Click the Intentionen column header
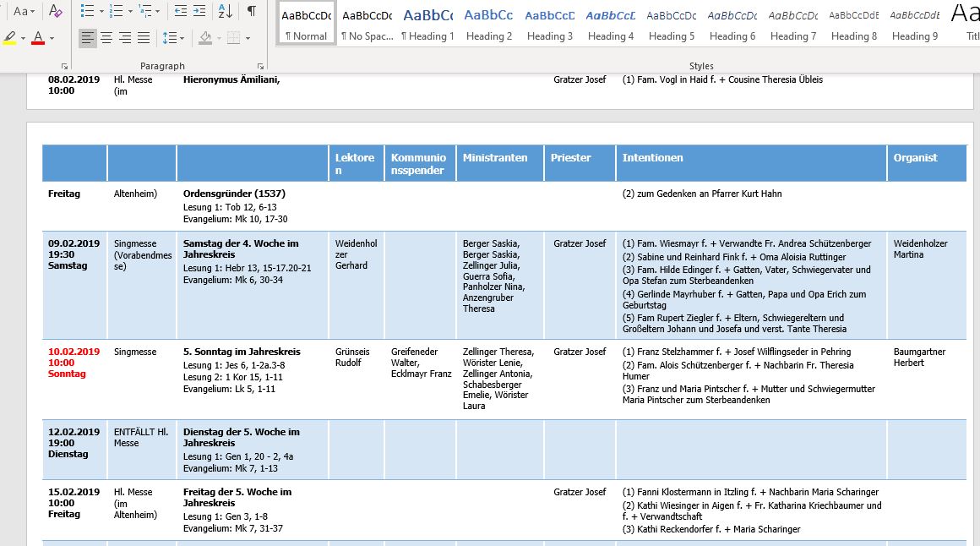 click(751, 164)
